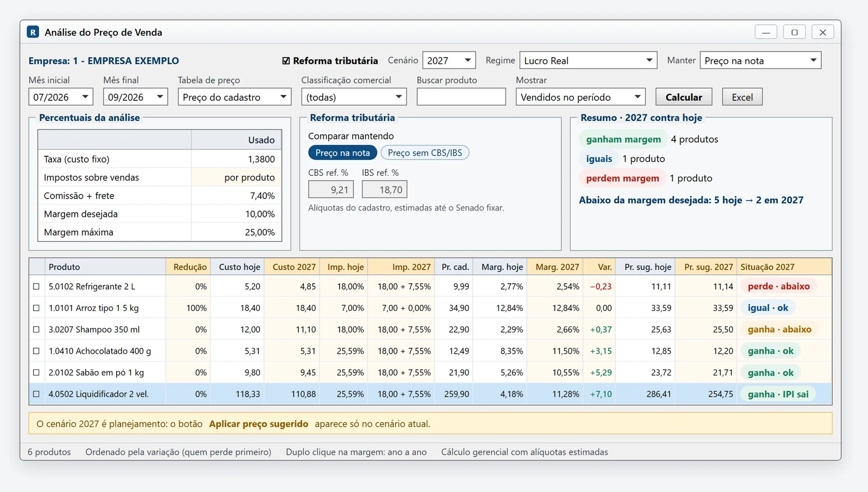Screen dimensions: 868x492
Task: Minimize the Análise do Preço window
Action: point(766,32)
